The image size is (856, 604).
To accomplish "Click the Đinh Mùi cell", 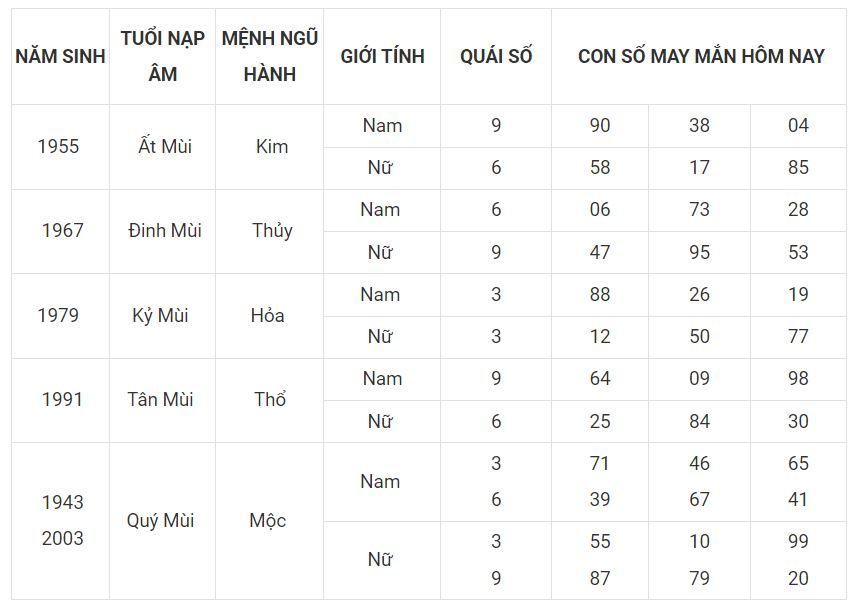I will [162, 232].
